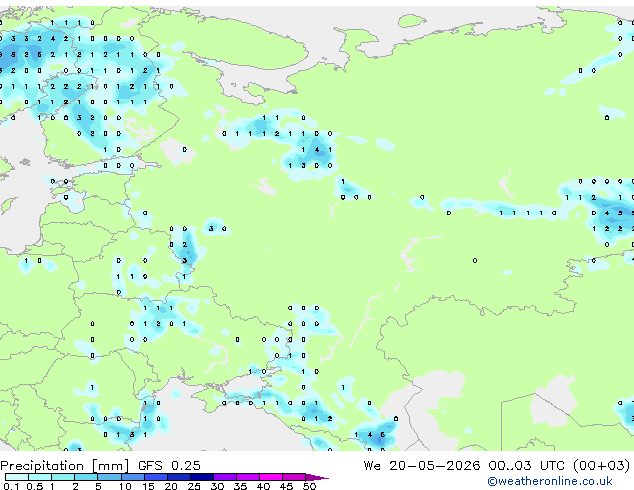Click the '(00+03)' forecast offset text

tap(601, 465)
